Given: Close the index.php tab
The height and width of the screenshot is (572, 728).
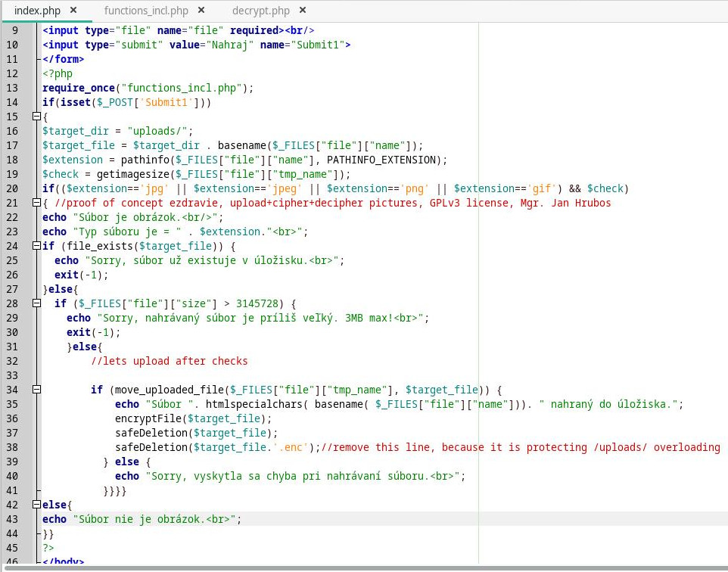Looking at the screenshot, I should (73, 11).
